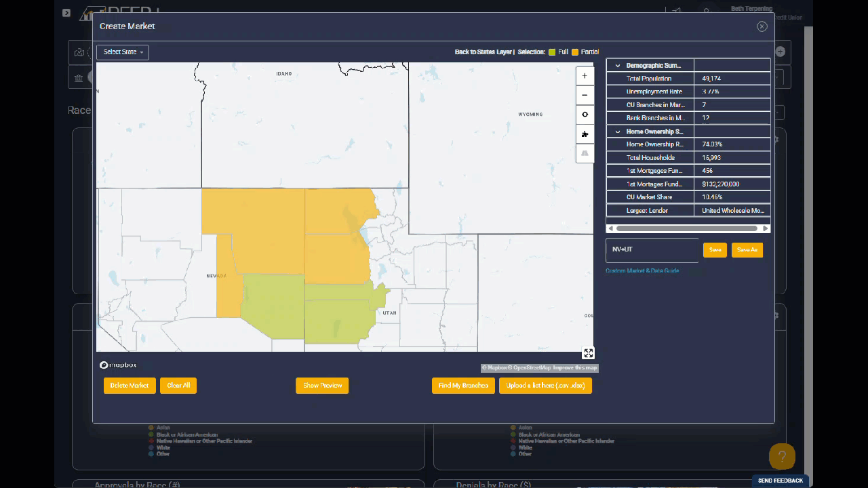Collapse the Demographic Summary section
Viewport: 868px width, 488px height.
pyautogui.click(x=618, y=66)
